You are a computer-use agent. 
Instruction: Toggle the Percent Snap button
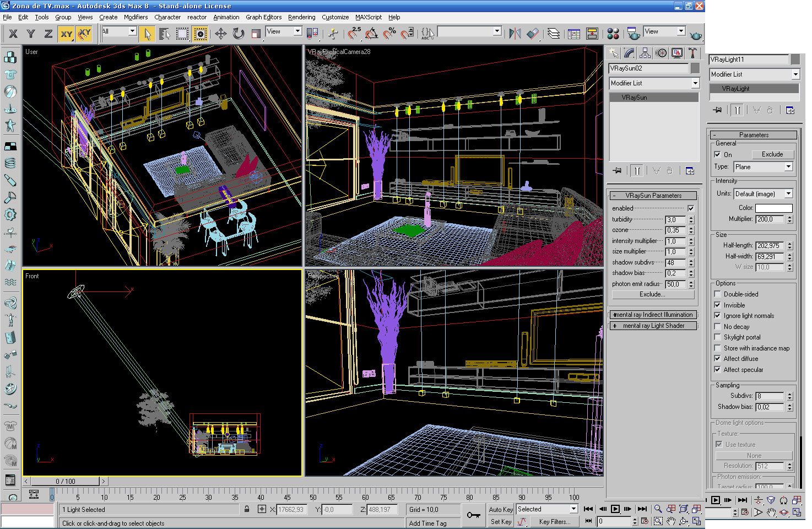[x=389, y=34]
